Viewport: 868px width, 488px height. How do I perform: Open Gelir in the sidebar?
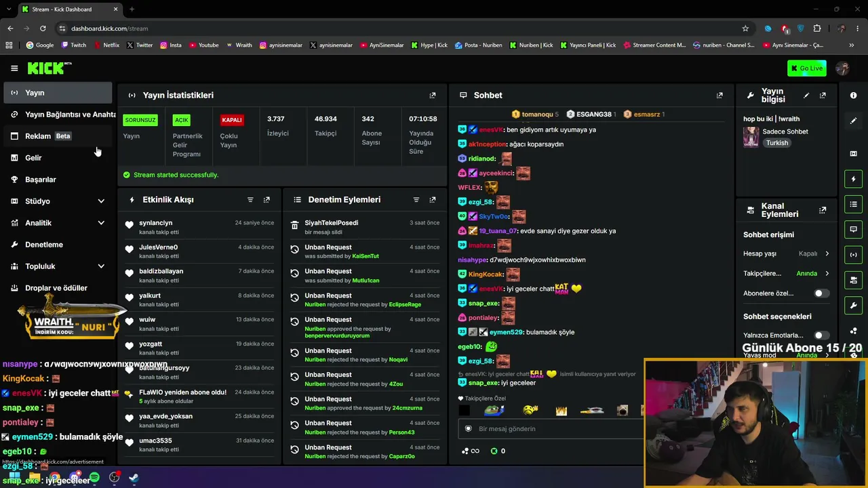coord(58,158)
